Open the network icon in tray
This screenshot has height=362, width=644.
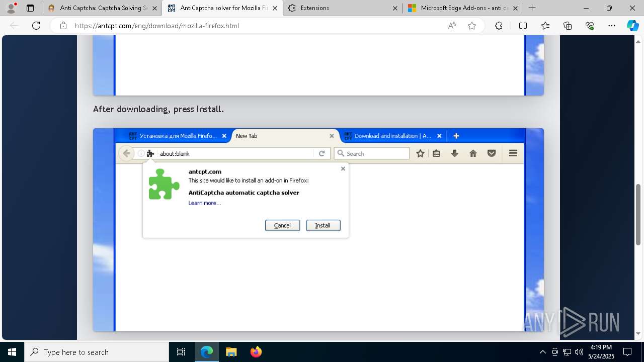click(x=567, y=352)
